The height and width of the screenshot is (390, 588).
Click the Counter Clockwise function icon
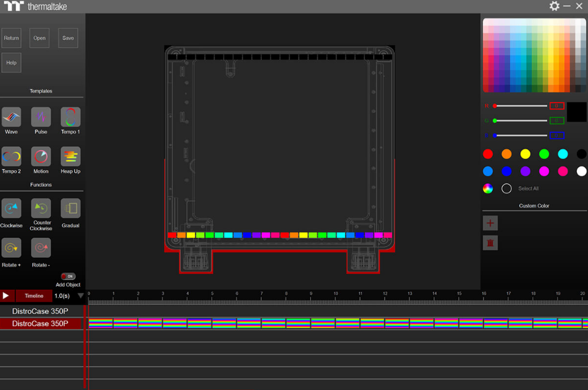pyautogui.click(x=41, y=209)
